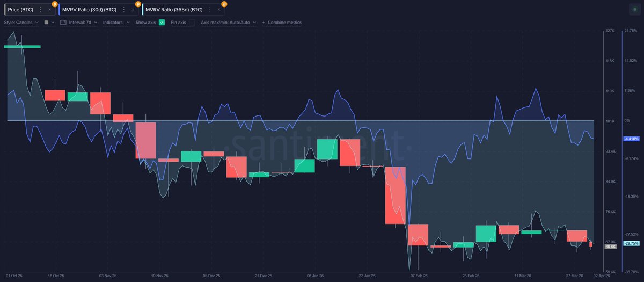Expand the Interval: 7d dropdown

[x=83, y=23]
